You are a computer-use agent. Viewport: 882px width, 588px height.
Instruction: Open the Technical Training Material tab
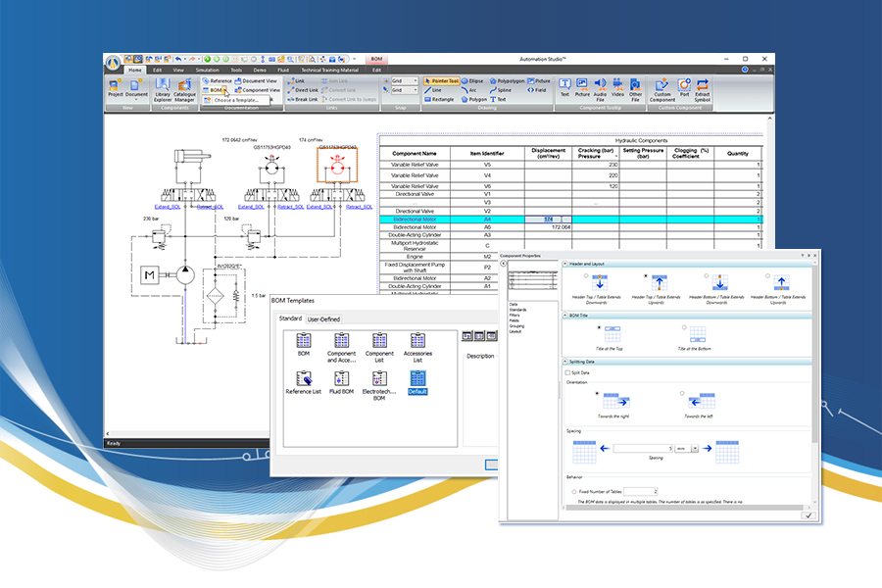coord(329,70)
